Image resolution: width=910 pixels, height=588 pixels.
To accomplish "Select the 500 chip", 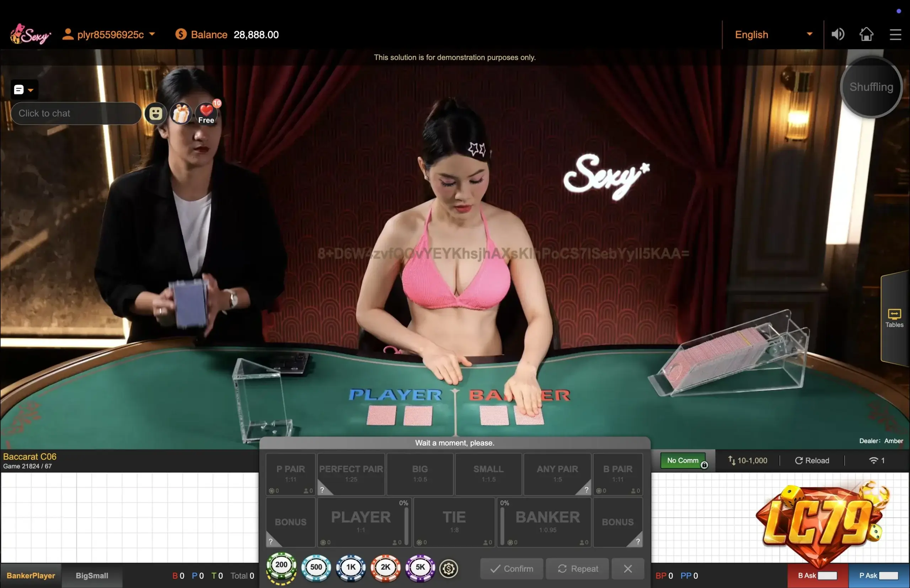I will (x=316, y=568).
